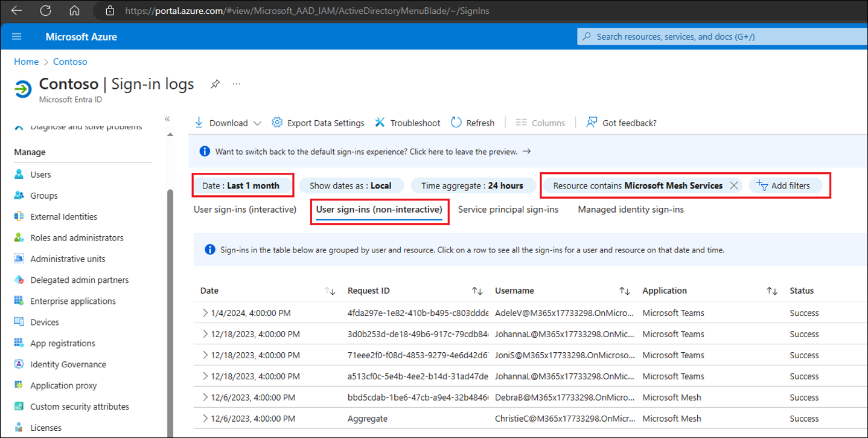Remove the Microsoft Mesh Services resource filter
868x438 pixels.
pyautogui.click(x=734, y=185)
